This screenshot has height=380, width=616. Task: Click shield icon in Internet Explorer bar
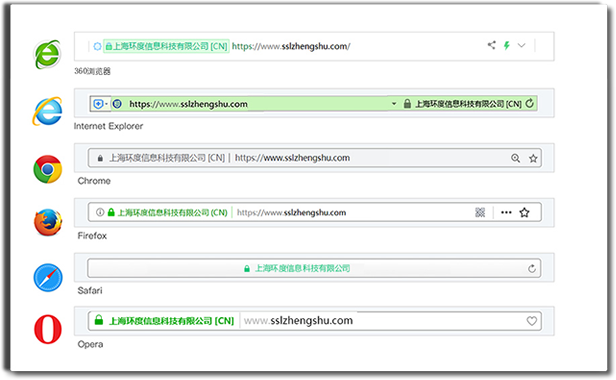pyautogui.click(x=98, y=104)
